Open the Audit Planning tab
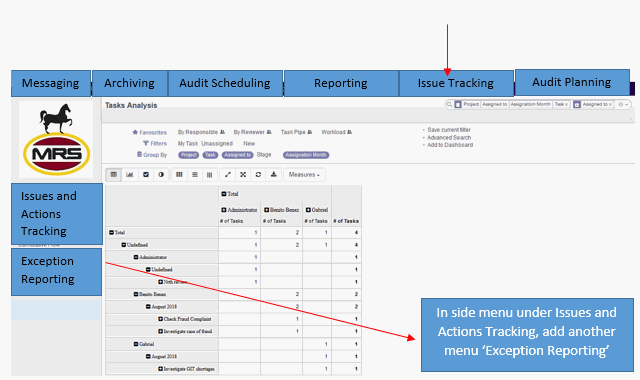 [572, 82]
